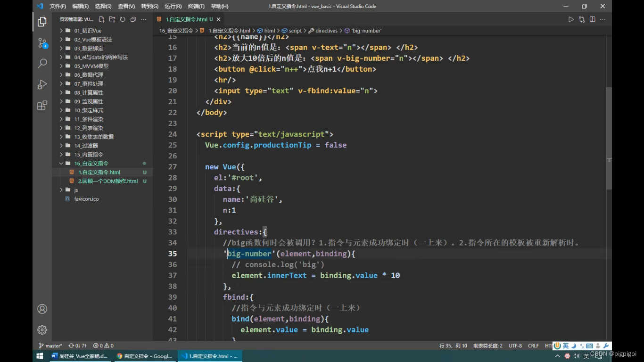Expand the 01_初识Vue folder
644x362 pixels.
tap(101, 31)
